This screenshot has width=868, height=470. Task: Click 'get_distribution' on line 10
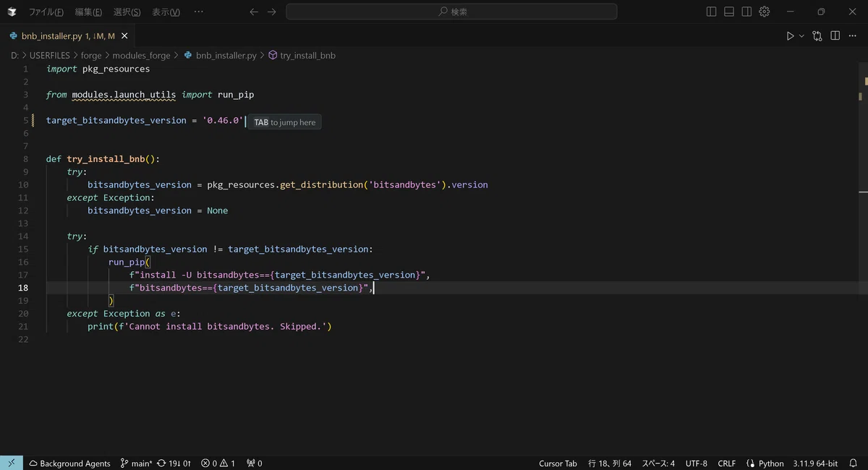click(x=322, y=184)
